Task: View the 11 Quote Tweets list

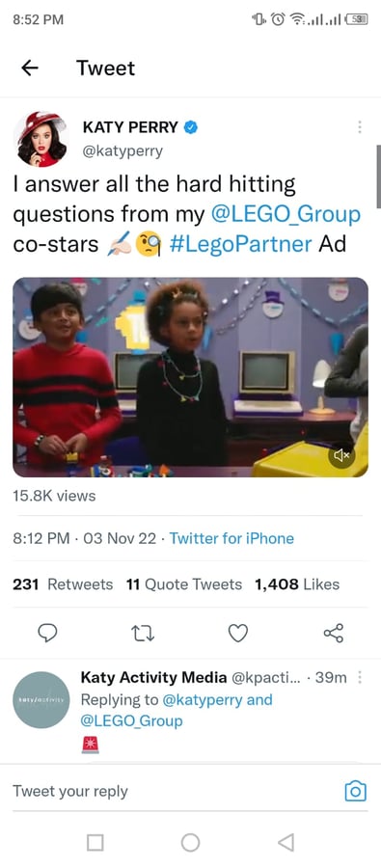Action: [x=184, y=584]
